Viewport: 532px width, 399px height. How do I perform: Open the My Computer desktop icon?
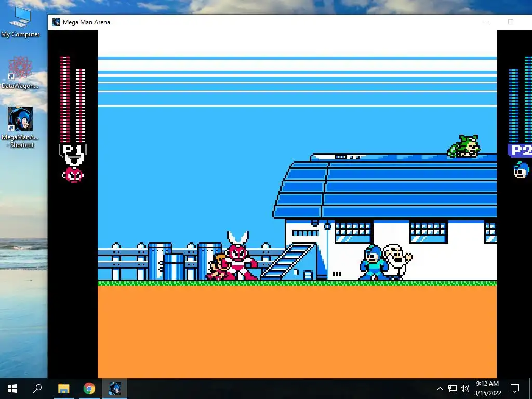coord(20,22)
